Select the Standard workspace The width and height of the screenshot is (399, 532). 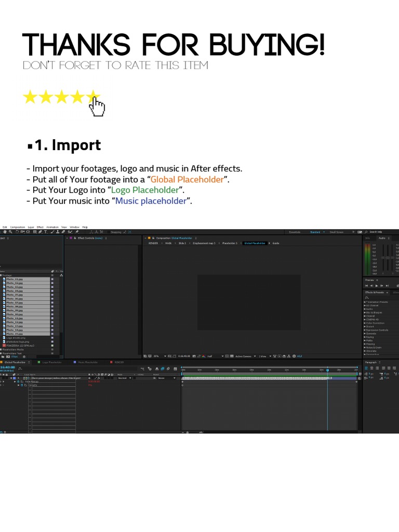pos(315,232)
